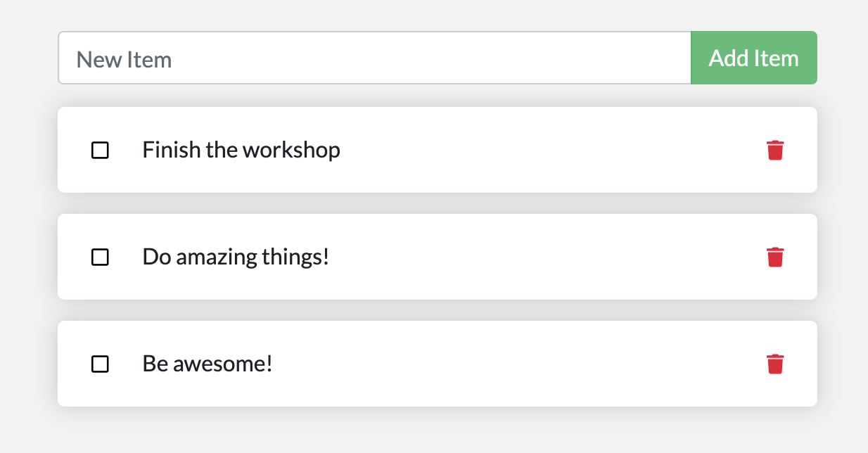Screen dimensions: 868x453
Task: Toggle the 'Be awesome!' checkbox
Action: (x=101, y=364)
